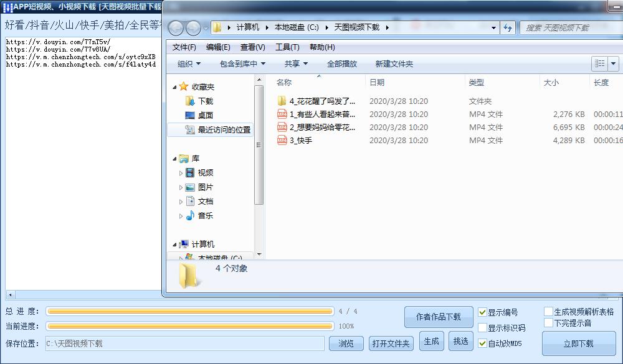Open the address bar history dropdown arrow
Viewport: 623px width, 364px height.
click(493, 28)
